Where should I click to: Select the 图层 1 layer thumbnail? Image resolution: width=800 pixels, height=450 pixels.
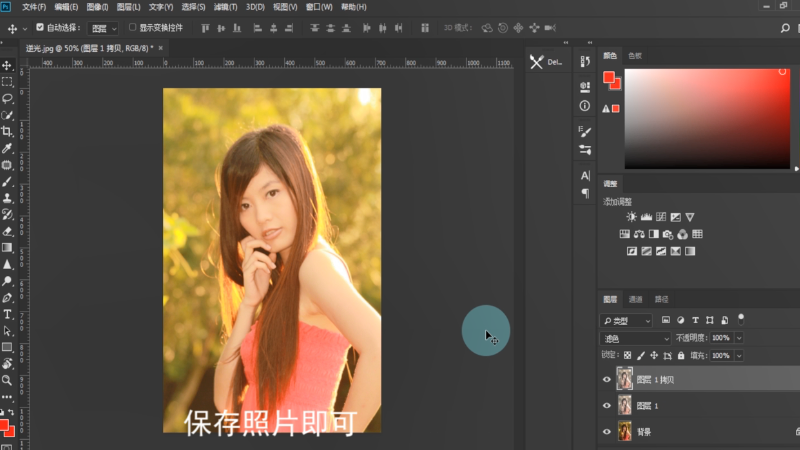pos(624,406)
